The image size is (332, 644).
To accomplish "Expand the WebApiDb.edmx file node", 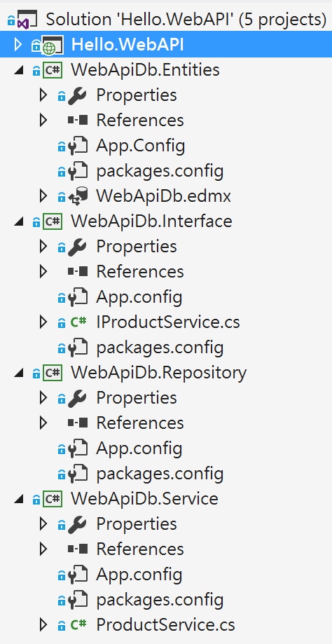I will point(43,196).
